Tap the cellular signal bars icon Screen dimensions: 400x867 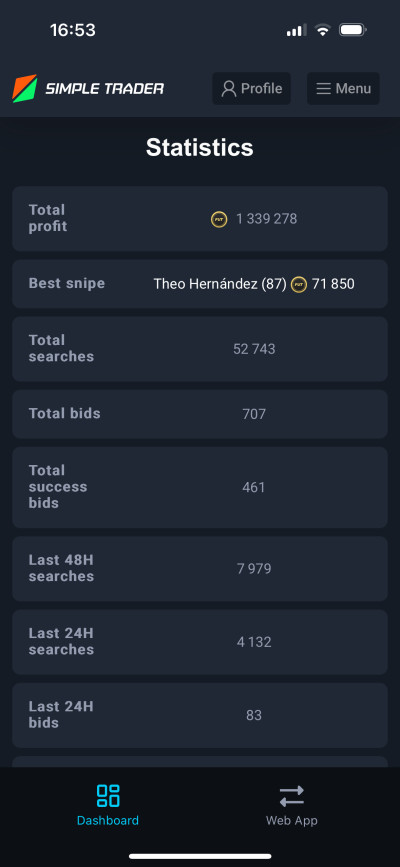[297, 30]
